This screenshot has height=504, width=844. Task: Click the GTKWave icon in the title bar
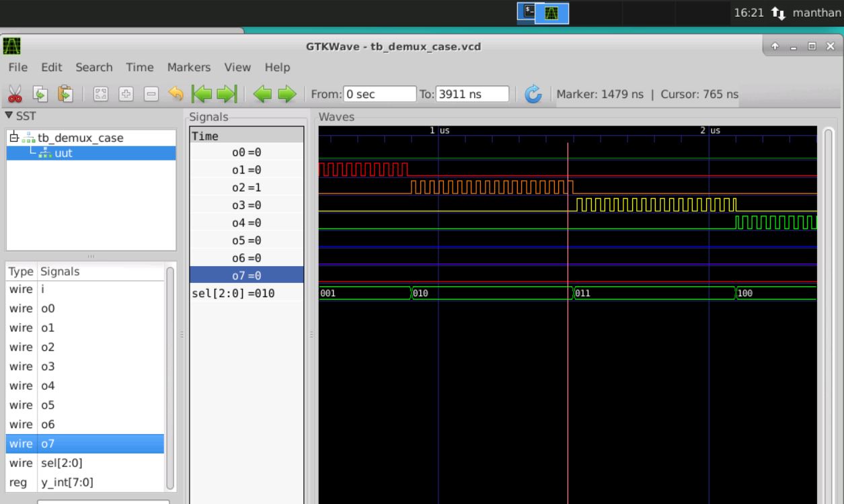11,46
